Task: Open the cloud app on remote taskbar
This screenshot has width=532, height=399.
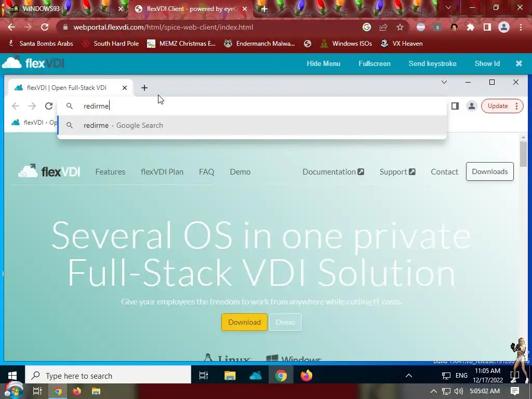Action: [255, 376]
